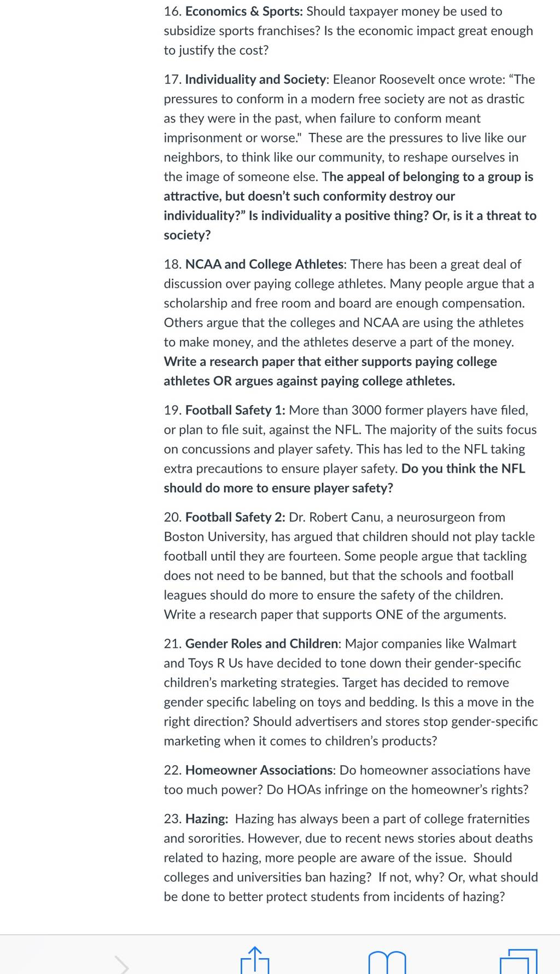Image resolution: width=560 pixels, height=974 pixels.
Task: Select the Economics & Sports heading
Action: coord(244,11)
